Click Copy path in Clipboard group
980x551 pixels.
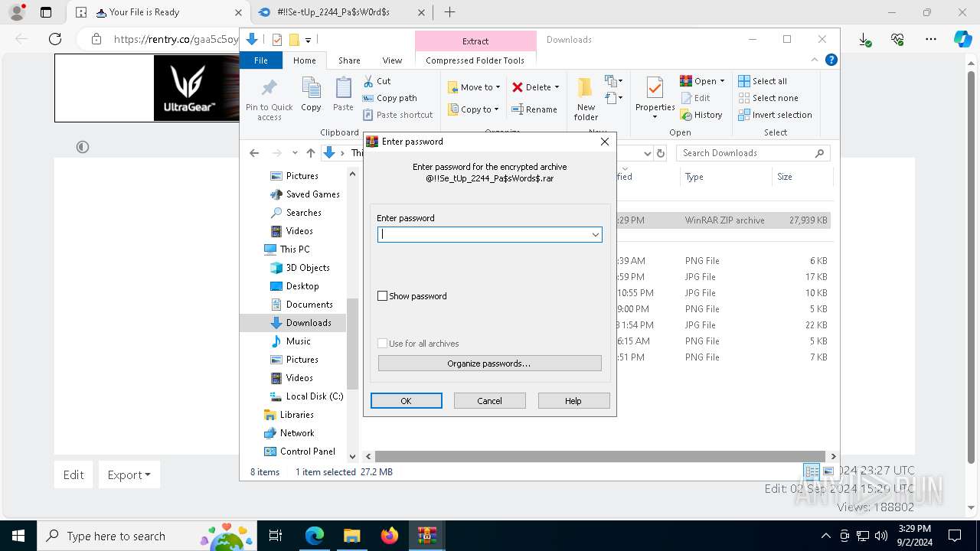[390, 98]
